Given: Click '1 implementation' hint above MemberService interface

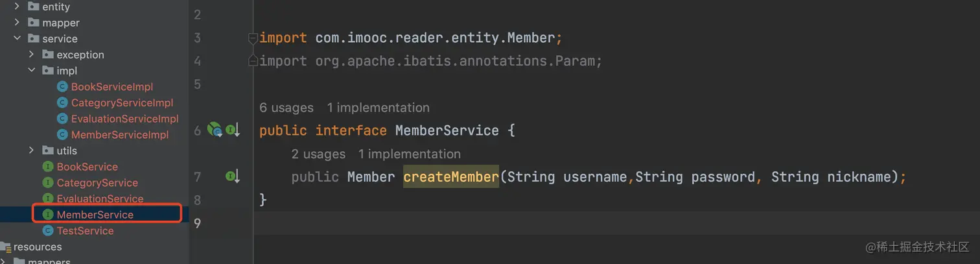Looking at the screenshot, I should (x=378, y=108).
